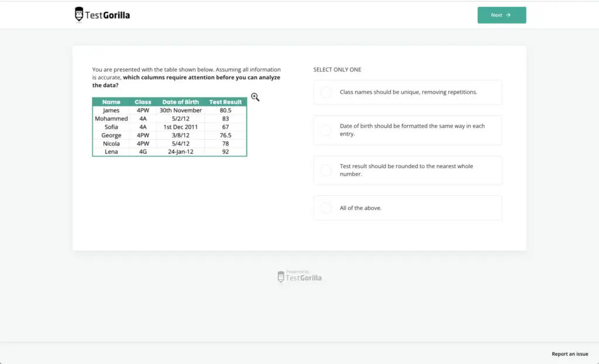The width and height of the screenshot is (599, 364).
Task: Click Lena's test result cell showing 92
Action: click(226, 151)
